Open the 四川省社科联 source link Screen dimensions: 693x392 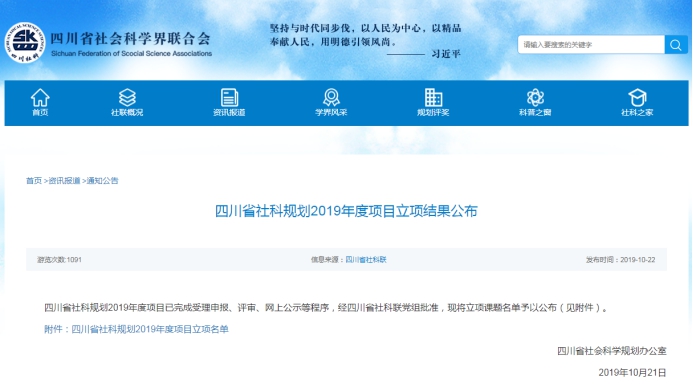click(366, 260)
